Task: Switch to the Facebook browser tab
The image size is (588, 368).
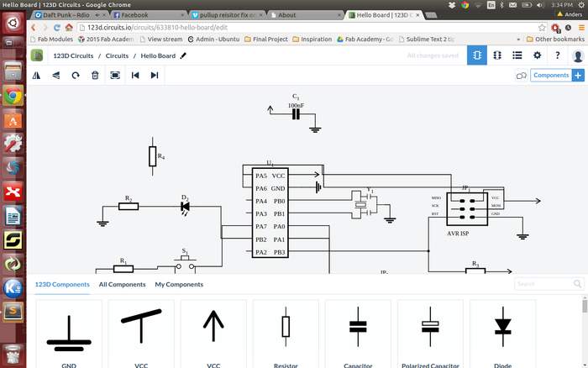Action: click(149, 15)
